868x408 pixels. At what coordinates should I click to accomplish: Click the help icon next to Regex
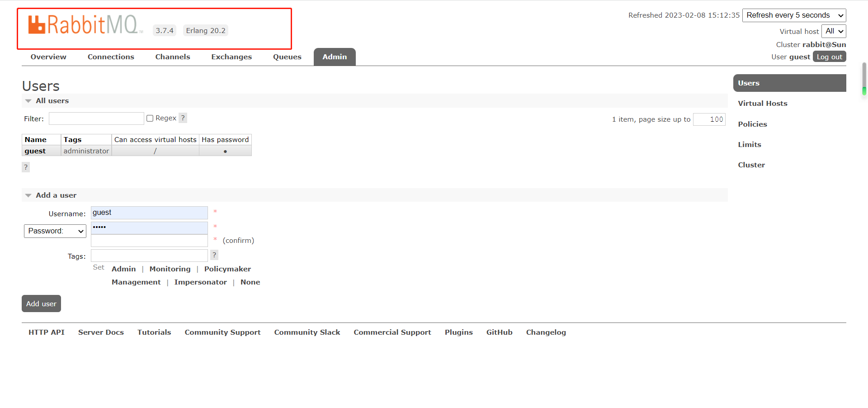click(x=183, y=118)
